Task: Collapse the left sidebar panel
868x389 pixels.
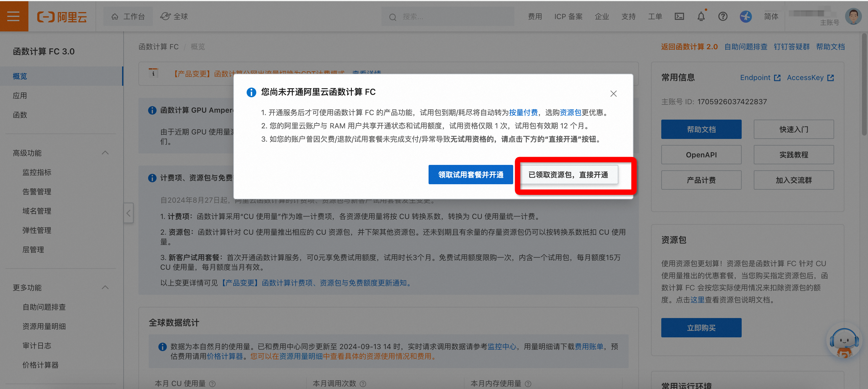Action: click(128, 213)
